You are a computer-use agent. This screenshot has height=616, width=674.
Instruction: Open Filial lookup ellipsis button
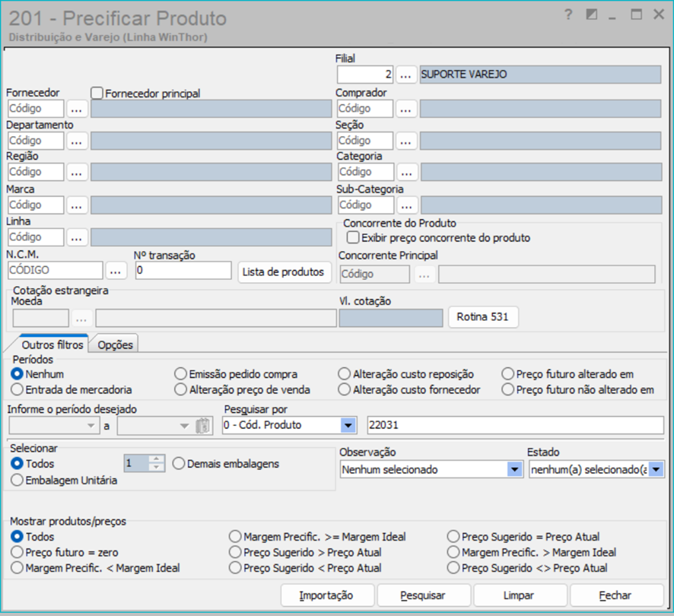[x=405, y=75]
